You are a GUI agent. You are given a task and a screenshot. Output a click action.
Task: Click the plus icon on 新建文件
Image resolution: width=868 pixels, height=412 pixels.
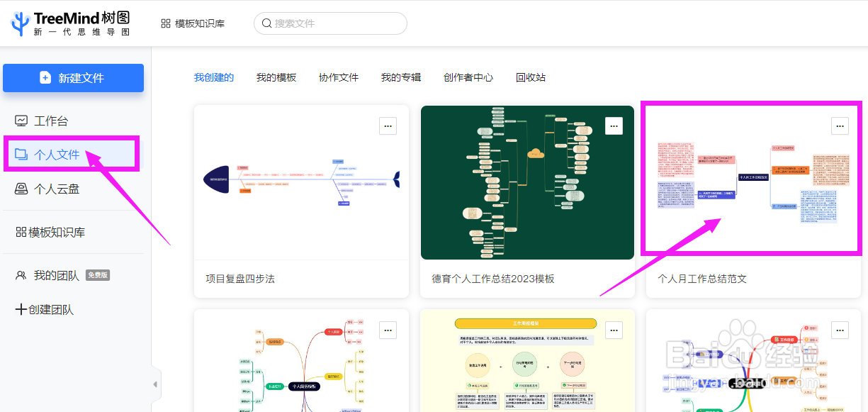click(x=45, y=78)
